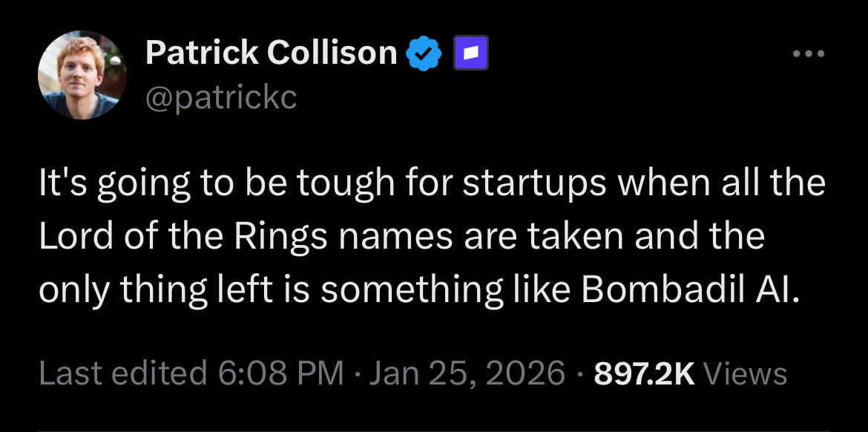The height and width of the screenshot is (432, 868).
Task: Open Patrick Collison's profile photo
Action: point(82,74)
